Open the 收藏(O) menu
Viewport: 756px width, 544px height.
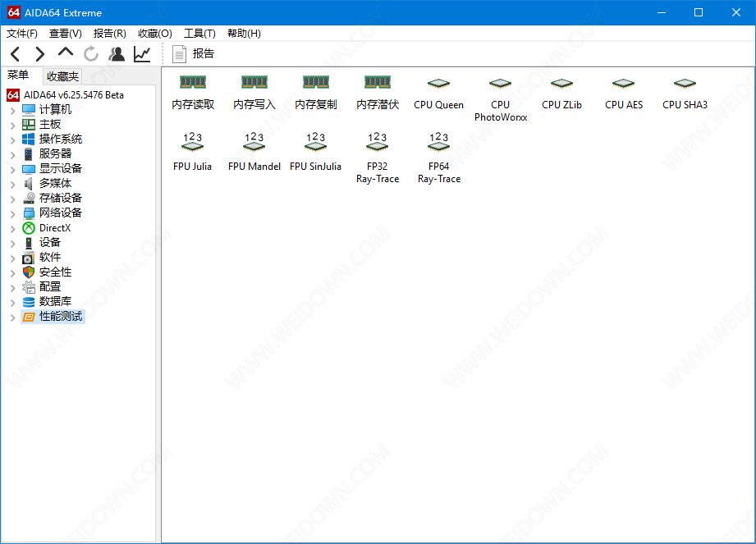155,34
